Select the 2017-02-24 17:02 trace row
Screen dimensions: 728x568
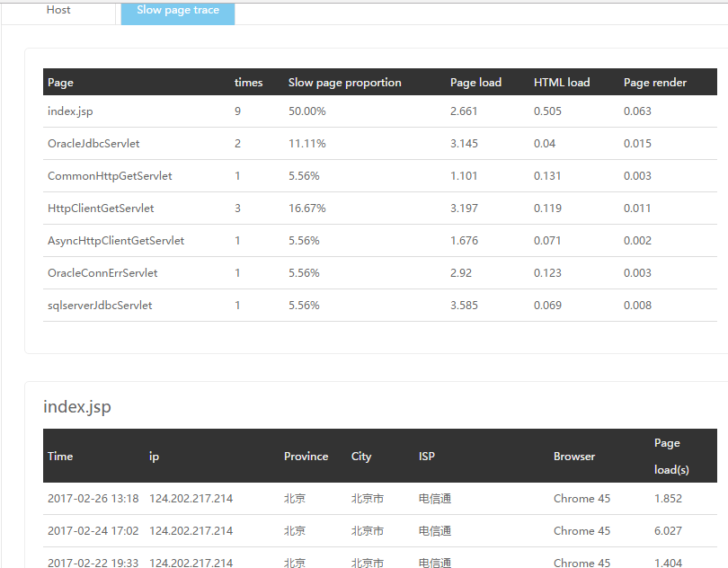[93, 531]
